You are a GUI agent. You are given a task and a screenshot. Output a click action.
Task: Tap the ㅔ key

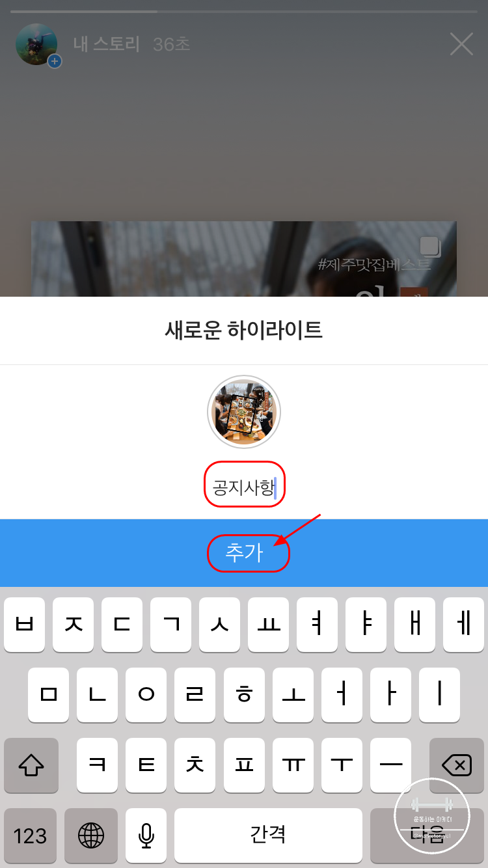463,625
